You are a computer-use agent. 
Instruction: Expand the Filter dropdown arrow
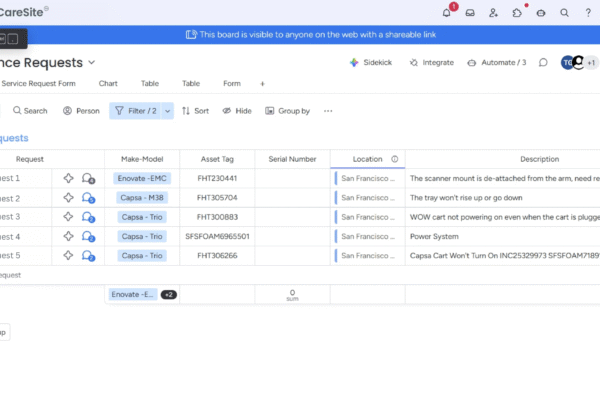point(167,111)
